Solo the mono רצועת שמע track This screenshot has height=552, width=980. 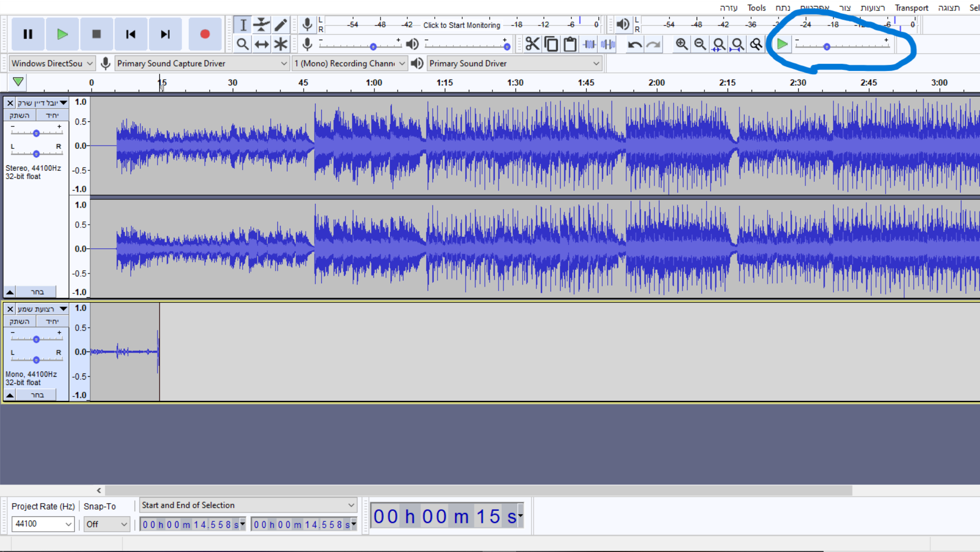pos(52,321)
